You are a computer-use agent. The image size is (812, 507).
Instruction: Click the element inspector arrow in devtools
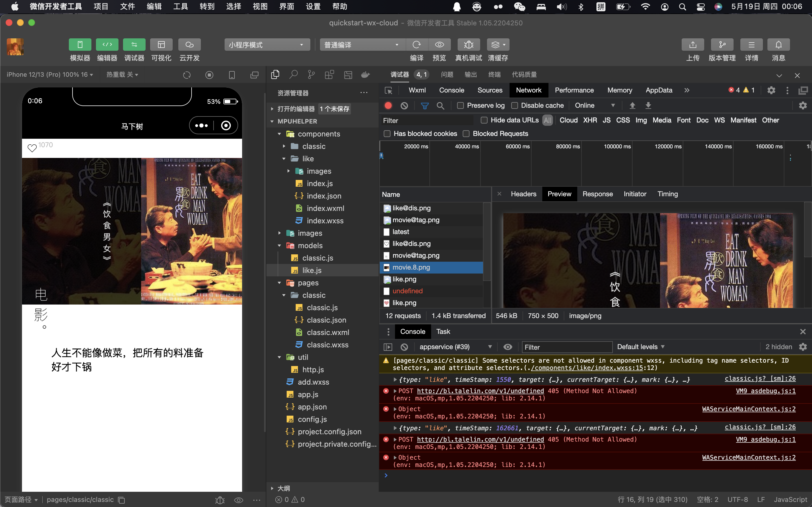[389, 91]
